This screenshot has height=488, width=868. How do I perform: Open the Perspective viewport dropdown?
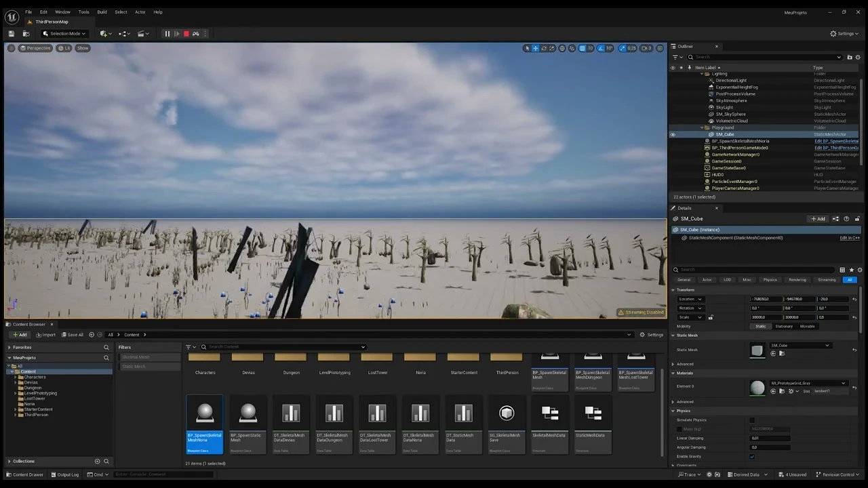click(35, 48)
